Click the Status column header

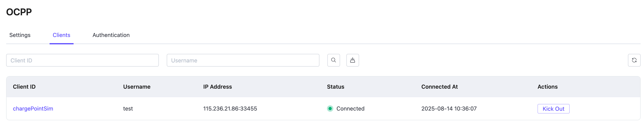pyautogui.click(x=335, y=87)
